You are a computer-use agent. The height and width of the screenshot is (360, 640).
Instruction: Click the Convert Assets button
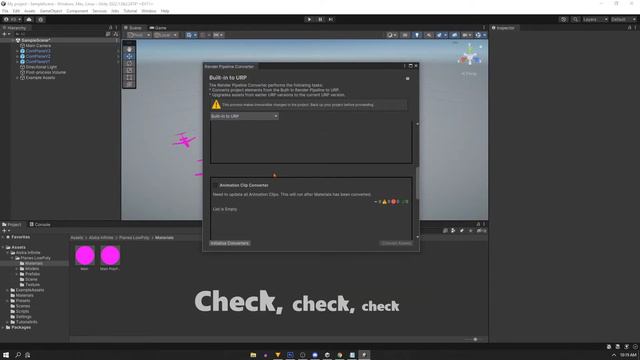click(x=396, y=243)
